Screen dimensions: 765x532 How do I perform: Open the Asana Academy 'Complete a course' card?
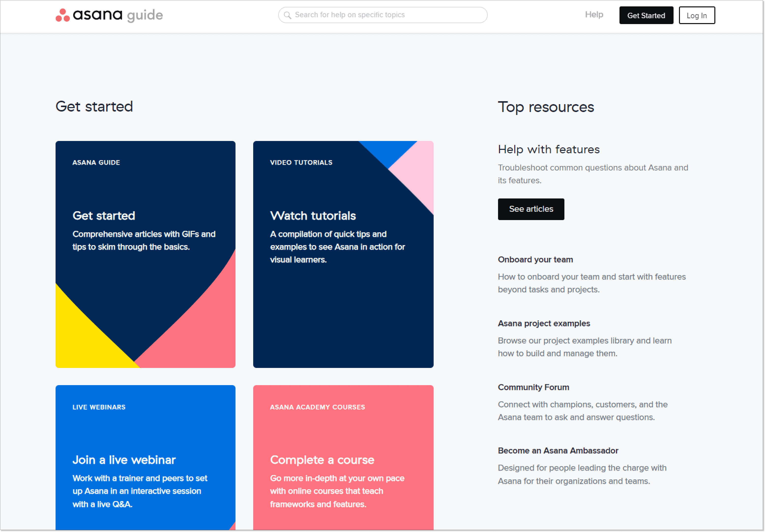pos(343,457)
